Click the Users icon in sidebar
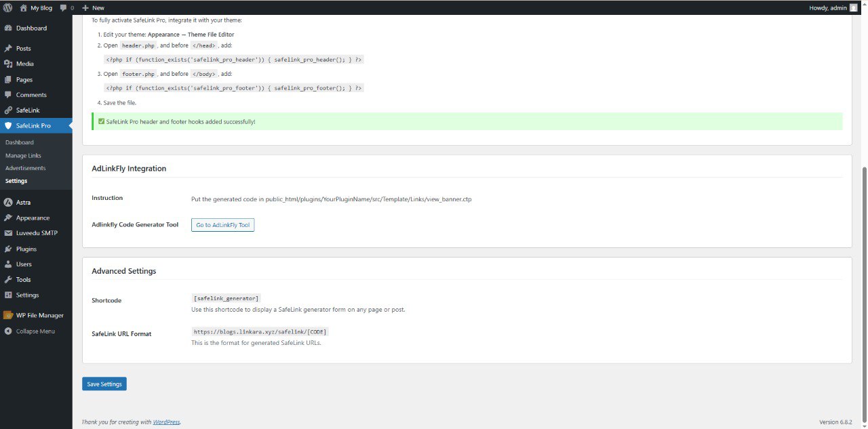Image resolution: width=868 pixels, height=429 pixels. tap(8, 264)
